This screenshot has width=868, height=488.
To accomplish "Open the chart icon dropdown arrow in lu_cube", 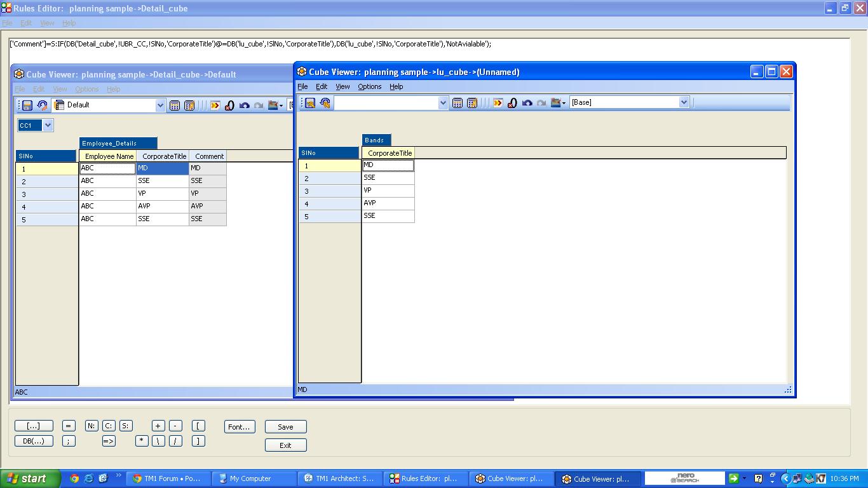I will [564, 103].
